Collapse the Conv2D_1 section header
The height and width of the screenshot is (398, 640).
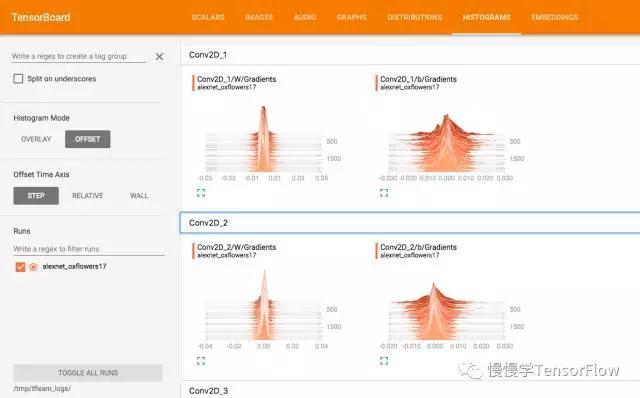click(x=410, y=55)
